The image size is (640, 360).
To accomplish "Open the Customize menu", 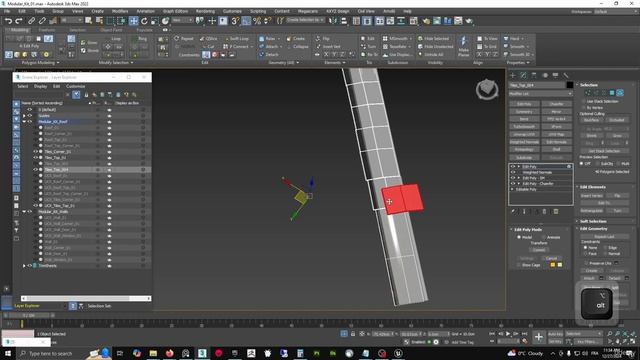I will pyautogui.click(x=232, y=11).
